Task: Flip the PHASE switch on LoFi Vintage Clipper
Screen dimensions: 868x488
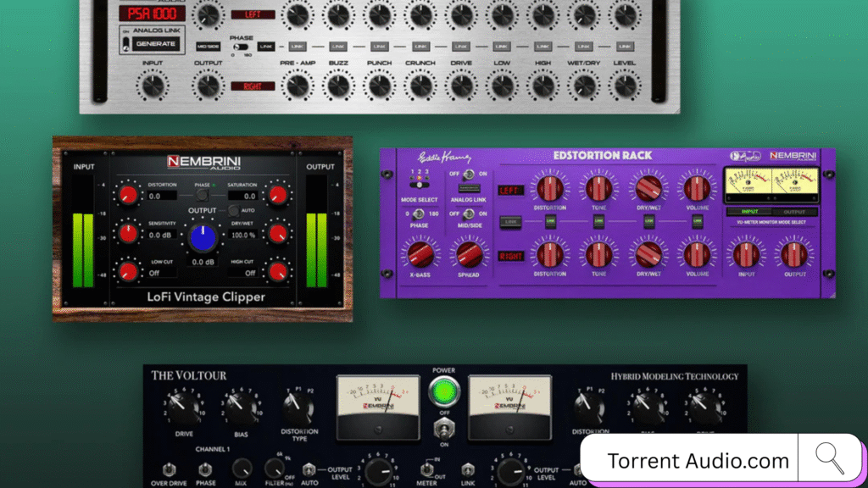Action: 202,193
